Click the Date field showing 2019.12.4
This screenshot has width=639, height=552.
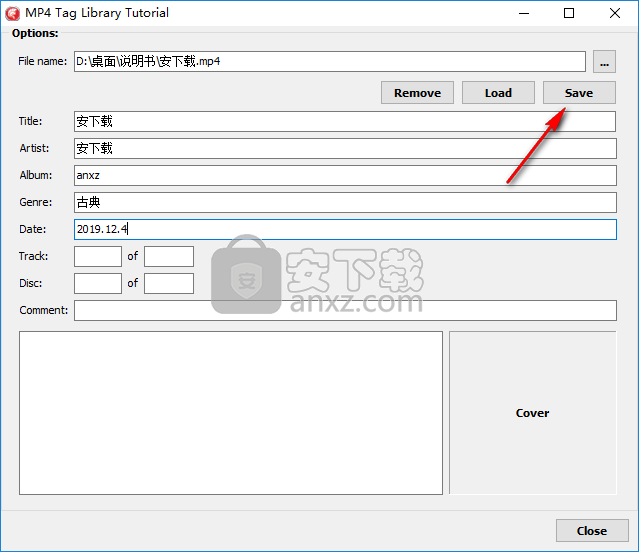tap(344, 229)
